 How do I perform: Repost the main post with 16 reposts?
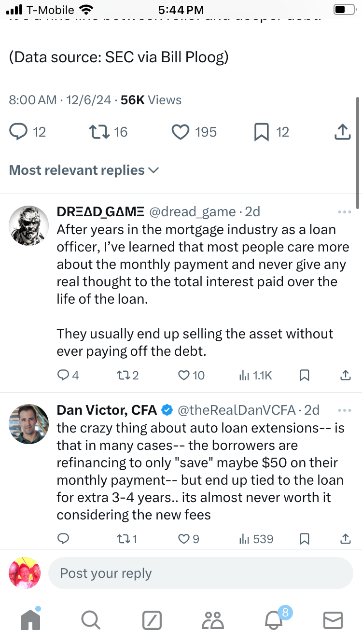pos(98,132)
